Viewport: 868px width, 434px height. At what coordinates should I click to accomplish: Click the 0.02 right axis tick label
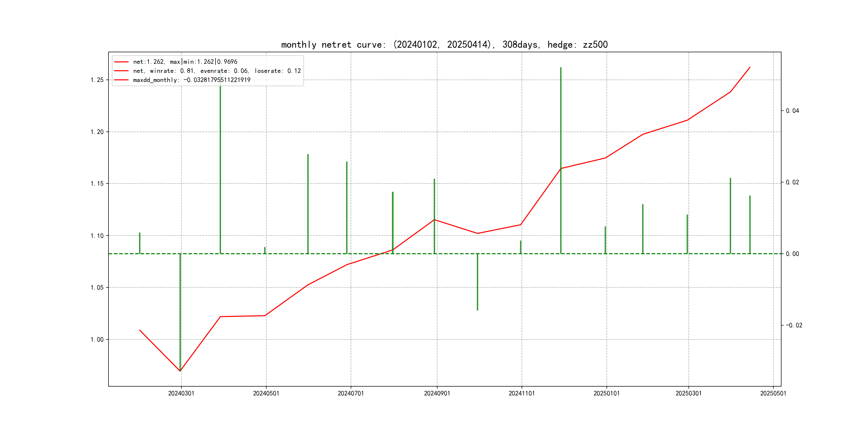pos(792,182)
